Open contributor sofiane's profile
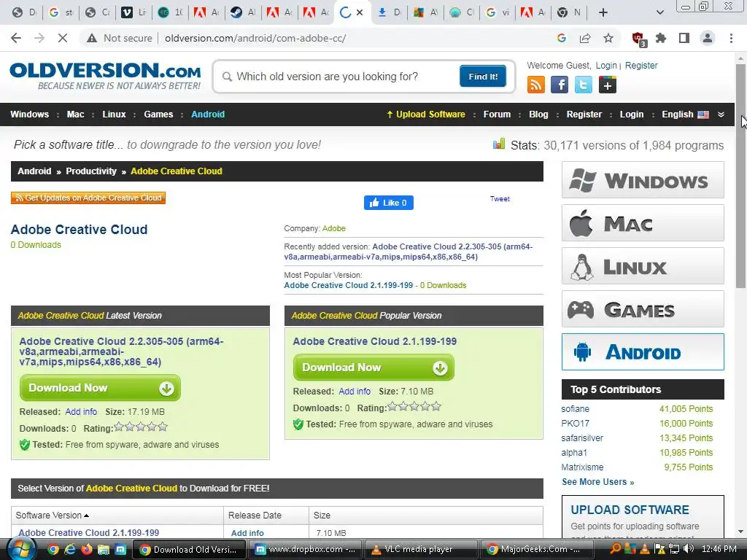Screen dimensions: 747x560 click(575, 409)
